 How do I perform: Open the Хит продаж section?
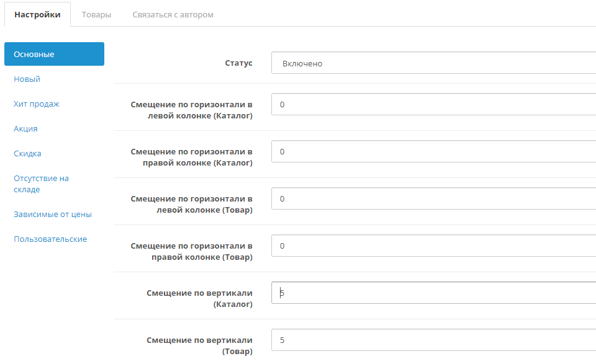tap(37, 104)
